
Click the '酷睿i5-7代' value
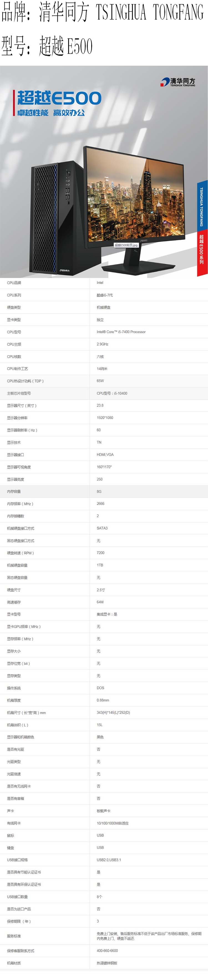click(x=105, y=295)
